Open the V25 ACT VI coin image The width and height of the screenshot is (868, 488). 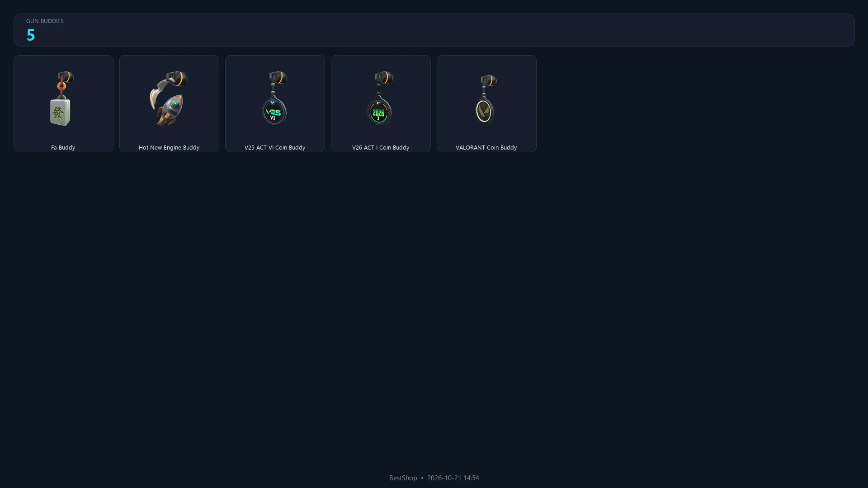274,99
